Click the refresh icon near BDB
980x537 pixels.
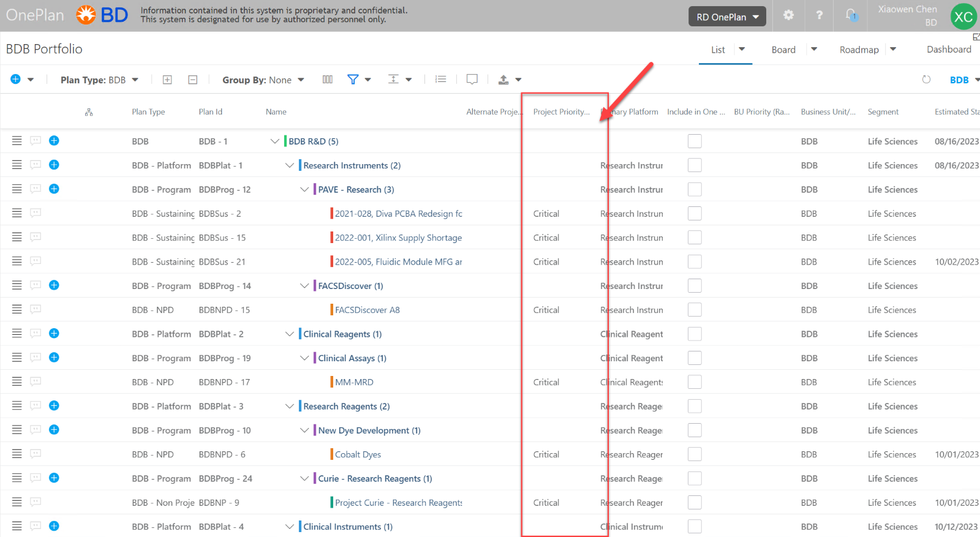click(927, 80)
